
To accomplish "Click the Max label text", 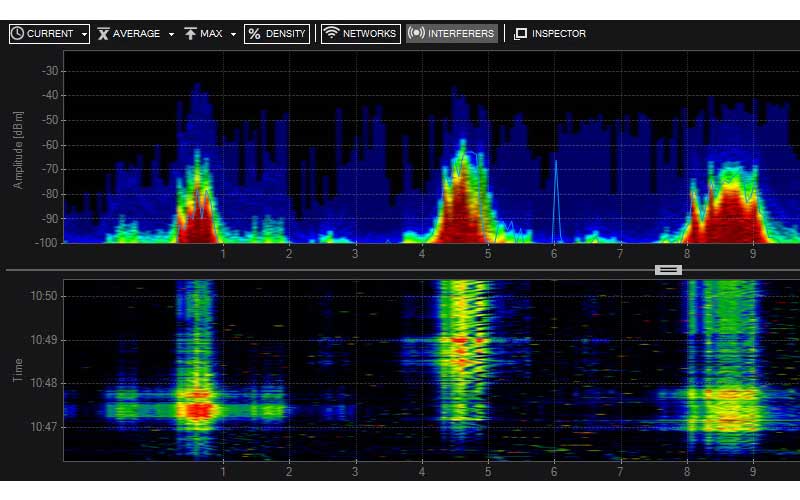I will pyautogui.click(x=211, y=34).
